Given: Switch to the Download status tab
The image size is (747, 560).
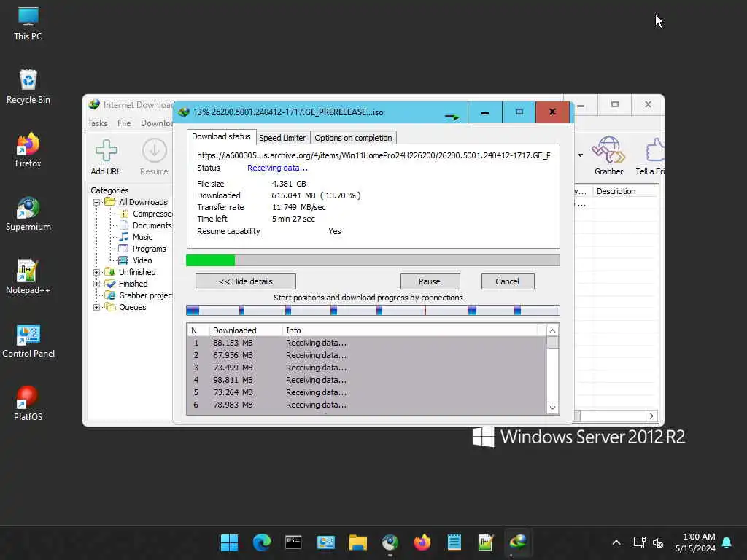Looking at the screenshot, I should pyautogui.click(x=221, y=136).
